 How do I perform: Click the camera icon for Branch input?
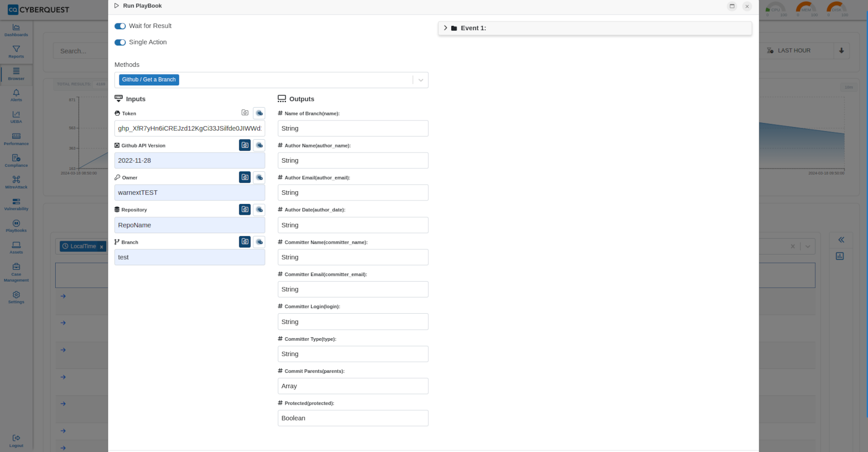(x=245, y=242)
